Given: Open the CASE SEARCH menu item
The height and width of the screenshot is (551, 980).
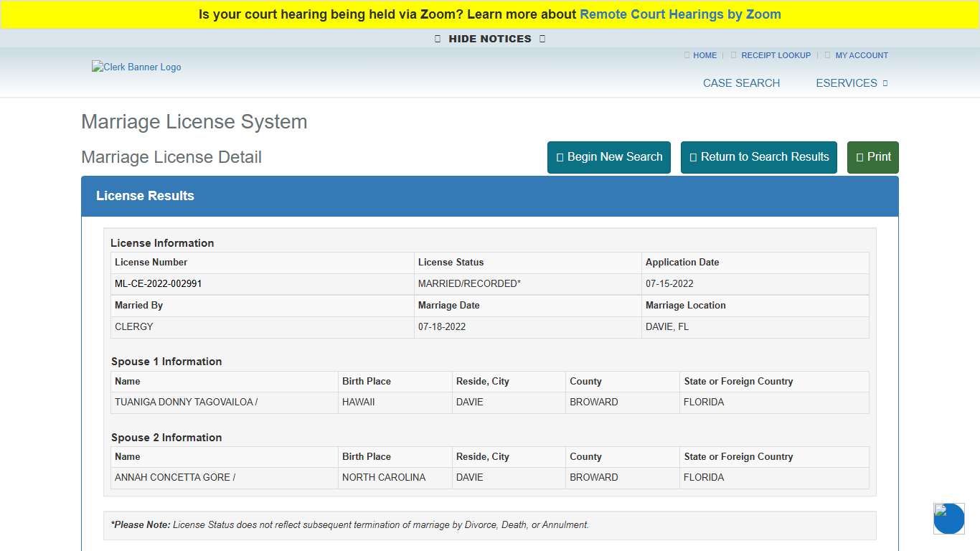Looking at the screenshot, I should tap(741, 83).
